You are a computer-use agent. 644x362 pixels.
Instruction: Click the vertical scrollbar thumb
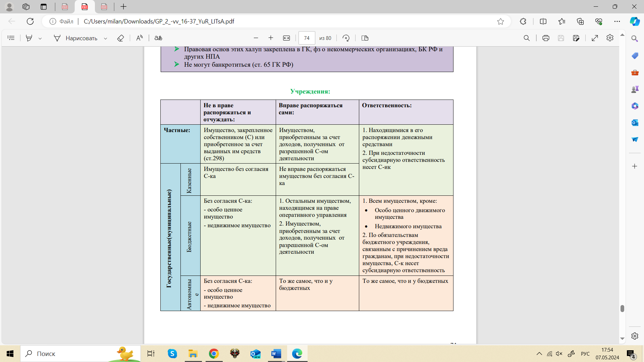coord(622,308)
